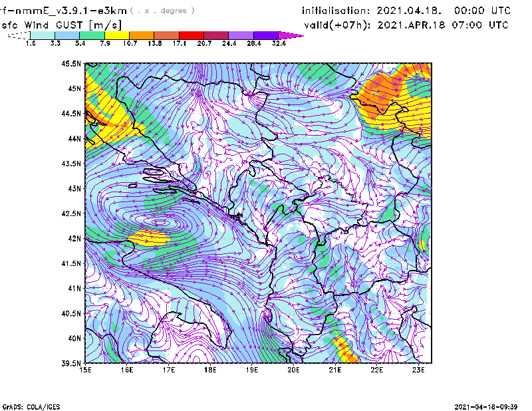
Task: Click the legend value "3.3"
Action: [x=55, y=43]
